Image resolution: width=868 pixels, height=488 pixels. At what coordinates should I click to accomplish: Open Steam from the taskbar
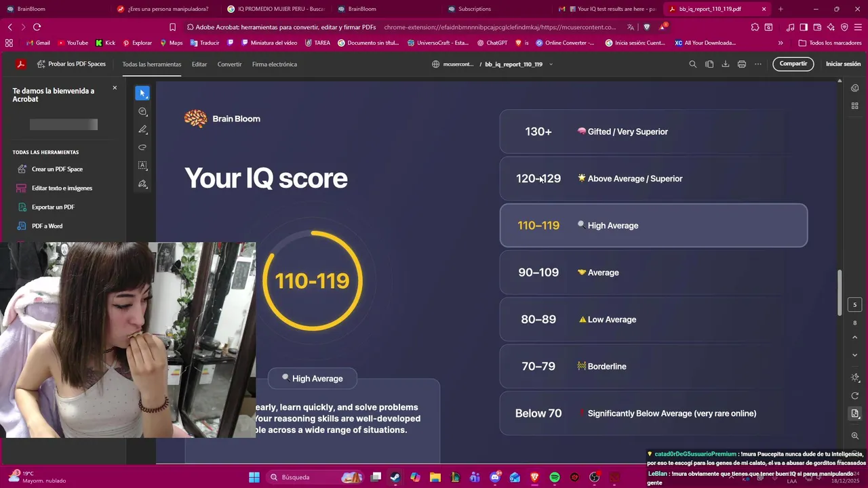click(395, 477)
